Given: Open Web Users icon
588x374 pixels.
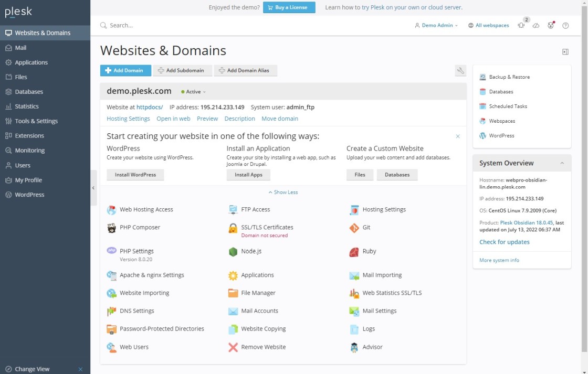Looking at the screenshot, I should (x=111, y=347).
